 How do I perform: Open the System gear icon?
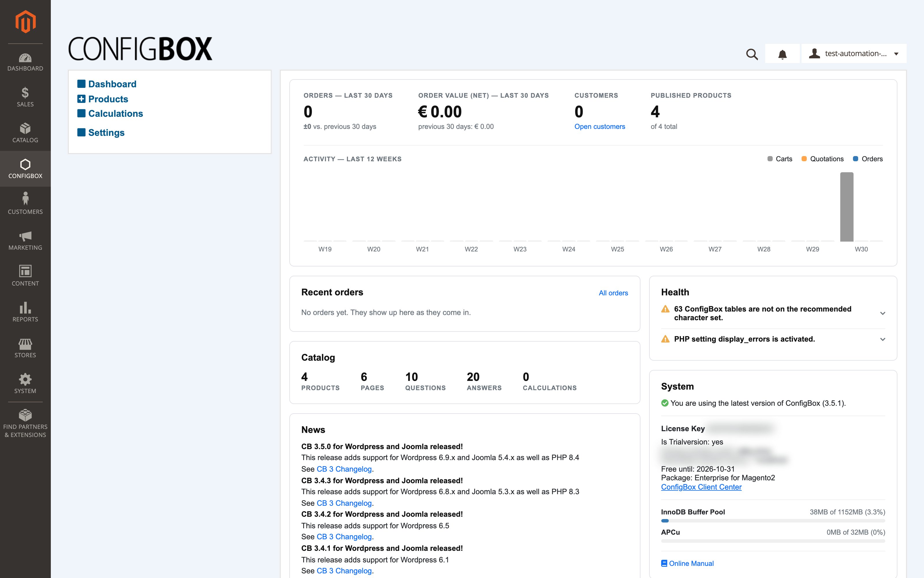click(25, 379)
